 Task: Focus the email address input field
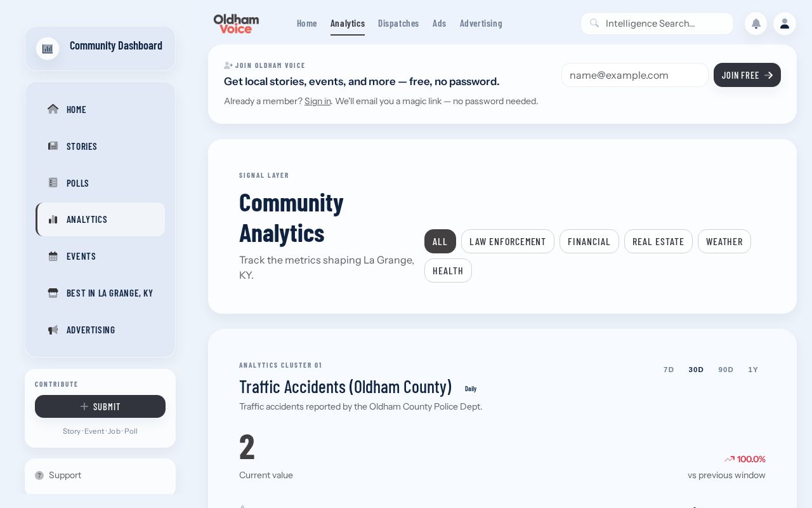coord(635,75)
